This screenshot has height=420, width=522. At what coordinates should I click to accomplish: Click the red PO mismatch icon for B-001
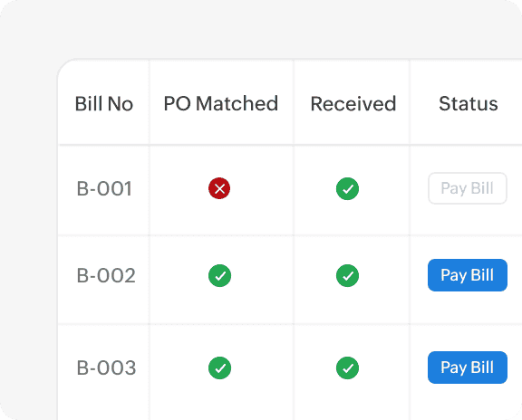point(219,188)
